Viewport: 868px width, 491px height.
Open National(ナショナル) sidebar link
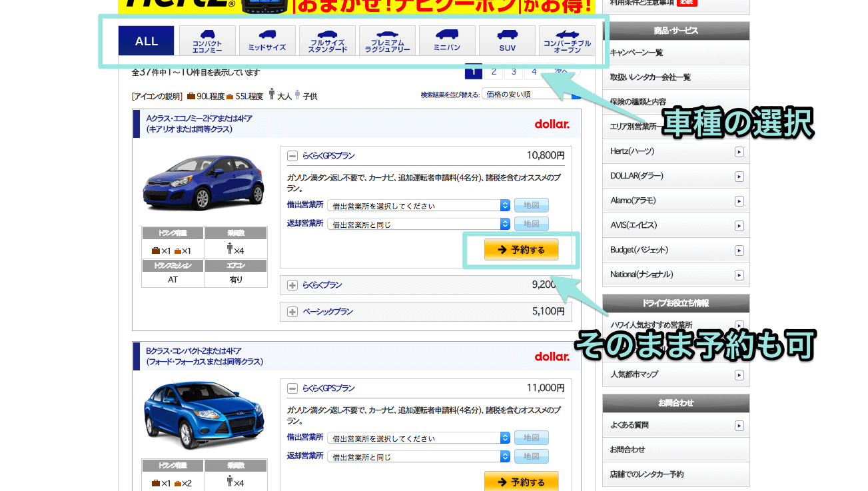675,274
